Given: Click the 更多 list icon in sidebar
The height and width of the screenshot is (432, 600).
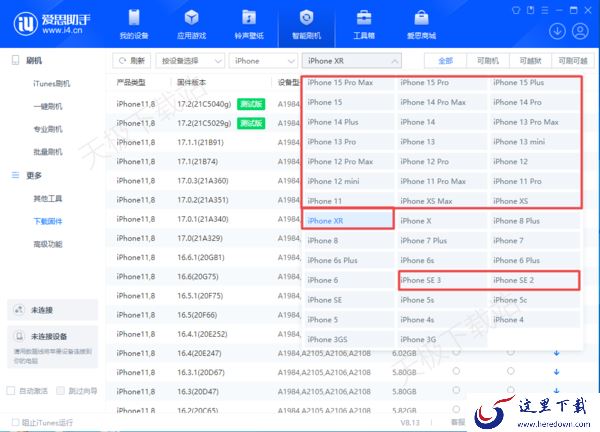Looking at the screenshot, I should [15, 175].
